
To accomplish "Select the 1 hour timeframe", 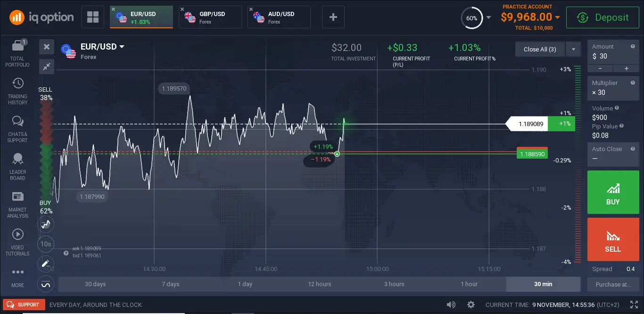I will [x=469, y=284].
